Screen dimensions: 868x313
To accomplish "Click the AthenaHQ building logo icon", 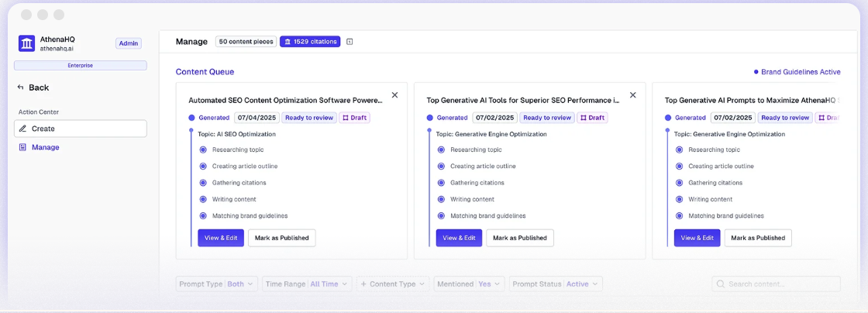I will coord(27,43).
